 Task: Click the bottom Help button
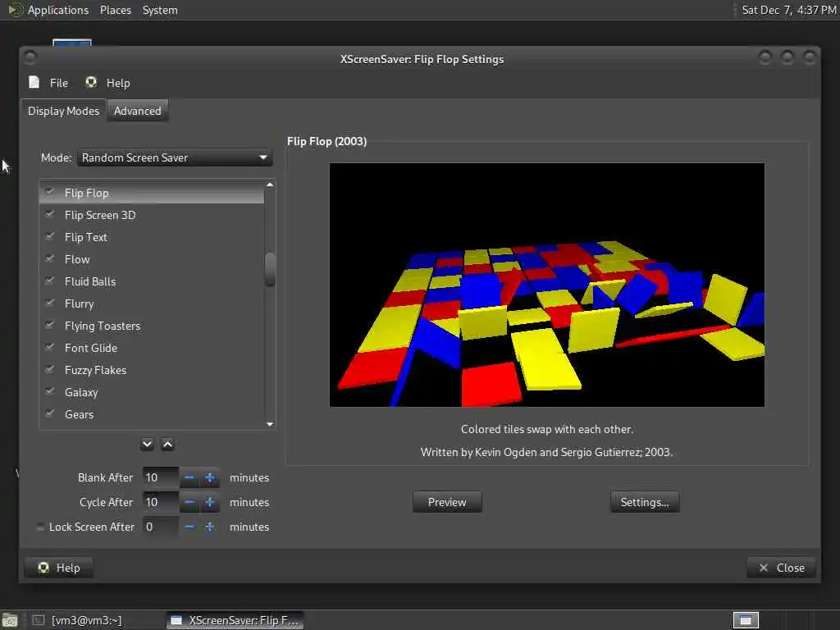59,568
